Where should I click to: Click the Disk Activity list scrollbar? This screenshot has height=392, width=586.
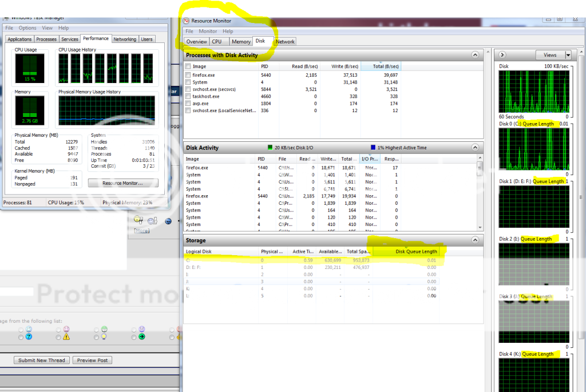pos(480,195)
